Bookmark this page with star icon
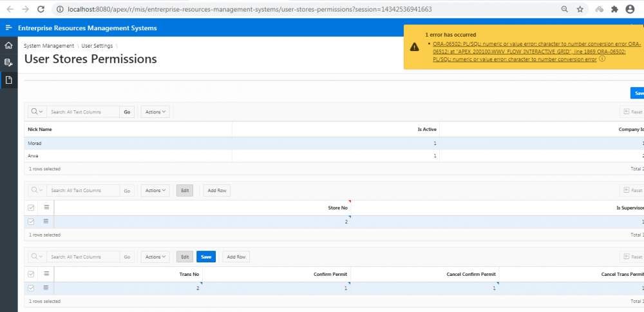 [x=580, y=10]
